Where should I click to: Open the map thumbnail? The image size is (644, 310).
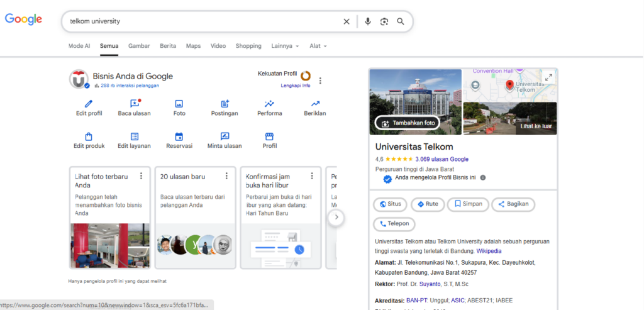pyautogui.click(x=509, y=85)
